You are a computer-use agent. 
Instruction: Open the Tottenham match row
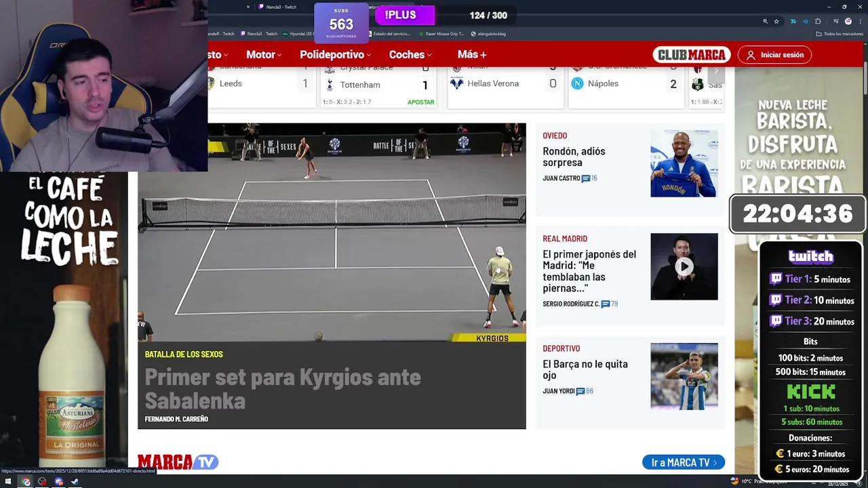pyautogui.click(x=378, y=85)
